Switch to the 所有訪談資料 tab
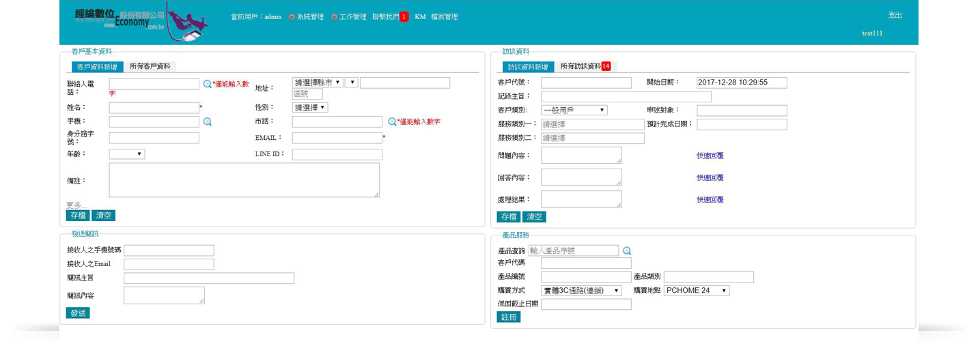This screenshot has height=348, width=980. 585,67
